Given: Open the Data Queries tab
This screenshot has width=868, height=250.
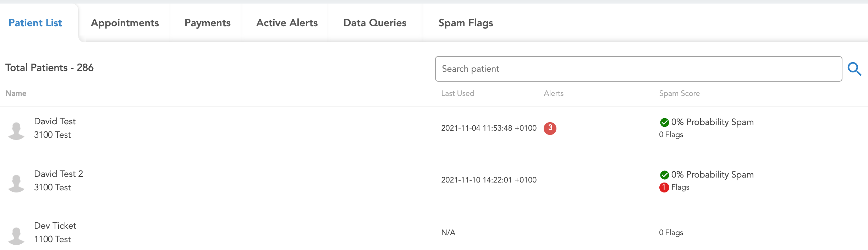Looking at the screenshot, I should [375, 23].
